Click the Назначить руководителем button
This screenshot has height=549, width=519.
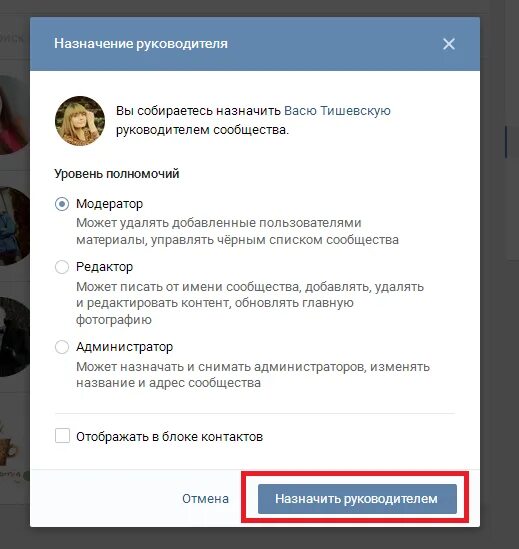357,499
